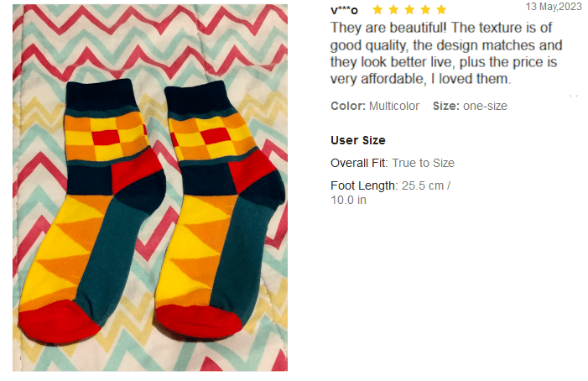The image size is (588, 381).
Task: Click the Foot Length label
Action: point(362,185)
